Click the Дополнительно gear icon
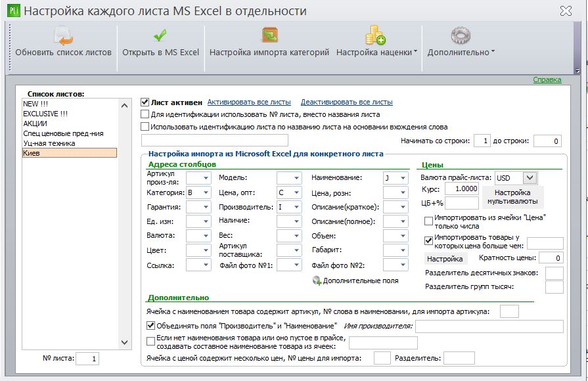Viewport: 588px width, 381px height. point(461,36)
